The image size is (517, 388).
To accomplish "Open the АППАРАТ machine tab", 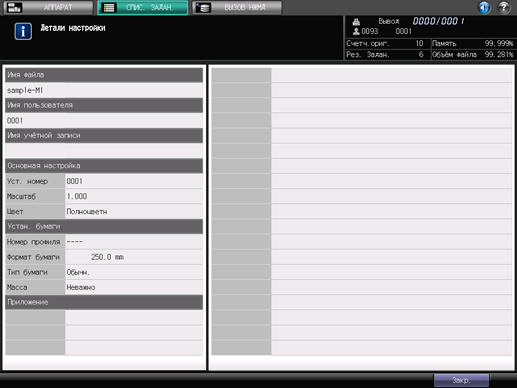I will tap(48, 7).
